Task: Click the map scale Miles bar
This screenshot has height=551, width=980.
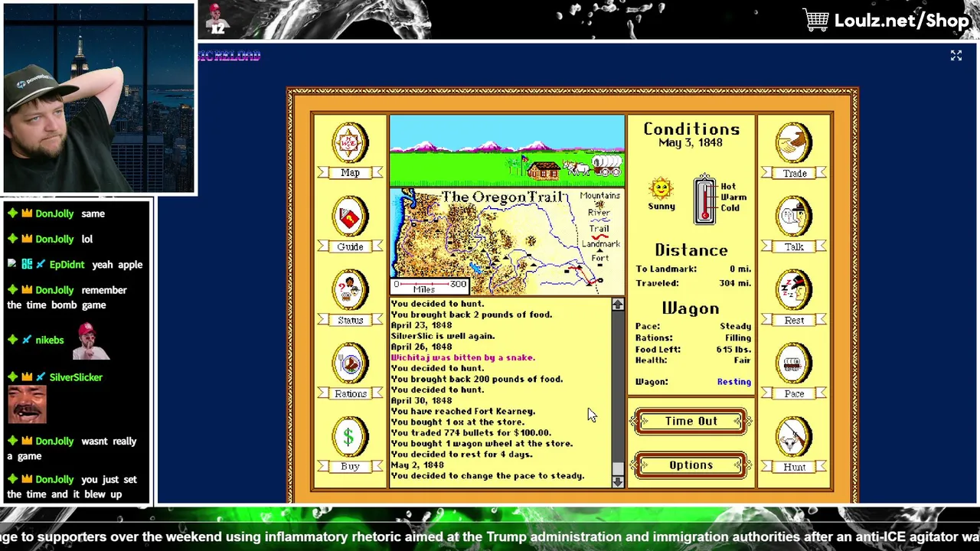Action: point(430,286)
